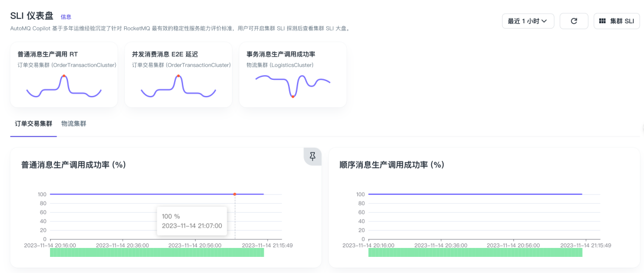Select the 订单交易集群 tab

(33, 124)
